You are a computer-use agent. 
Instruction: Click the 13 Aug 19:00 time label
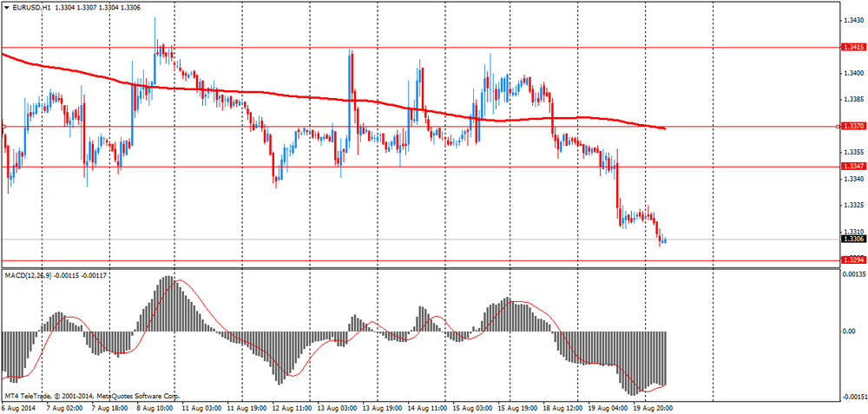click(382, 409)
